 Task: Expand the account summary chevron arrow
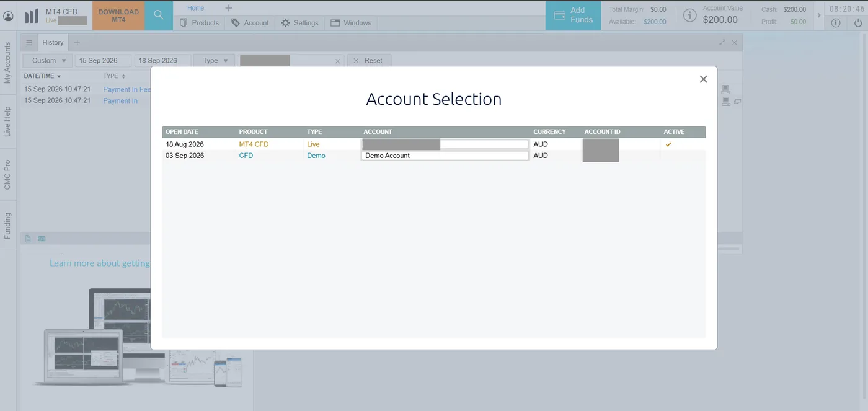point(818,15)
